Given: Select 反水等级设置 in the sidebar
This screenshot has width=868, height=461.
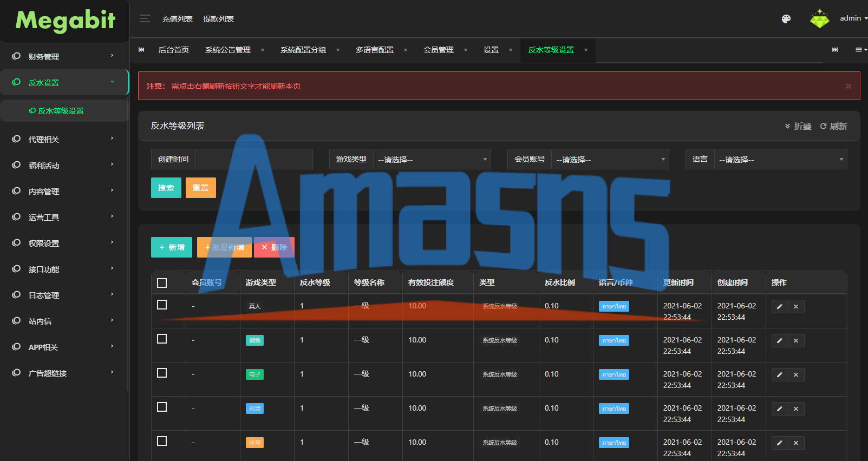Looking at the screenshot, I should point(64,111).
